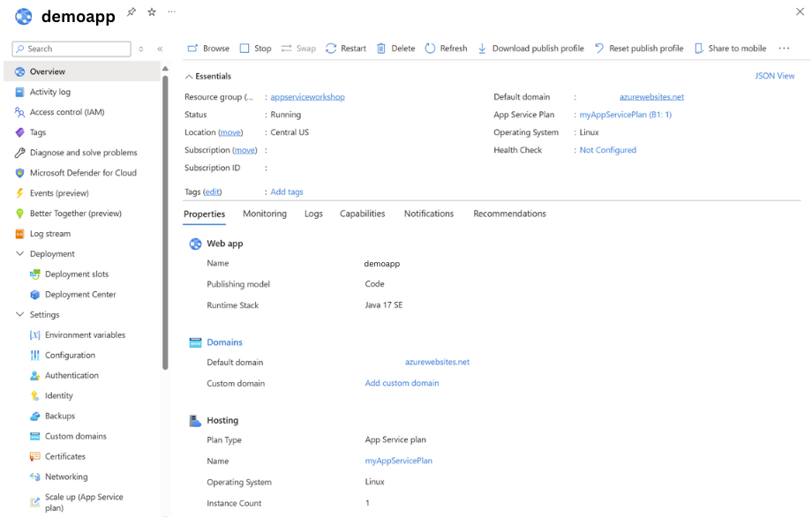Open the toolbar overflow menu
Screen dimensions: 812x518
784,49
